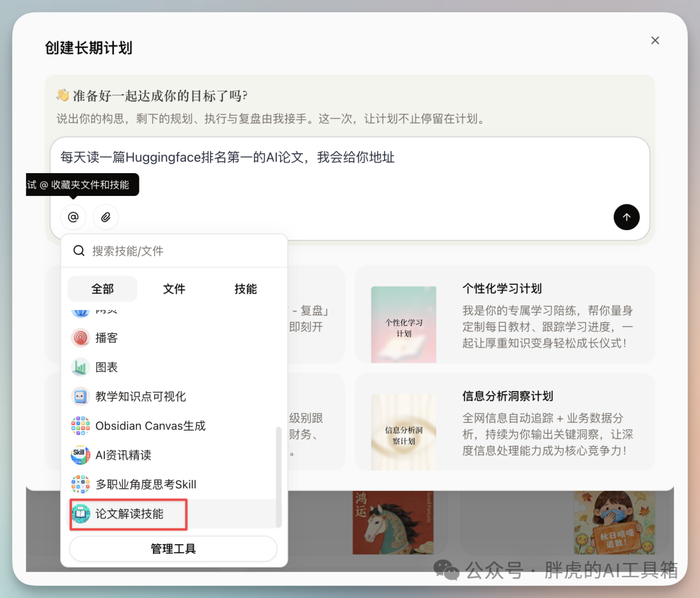Choose the 多职业角度思考Skill item
This screenshot has height=598, width=700.
pos(145,484)
